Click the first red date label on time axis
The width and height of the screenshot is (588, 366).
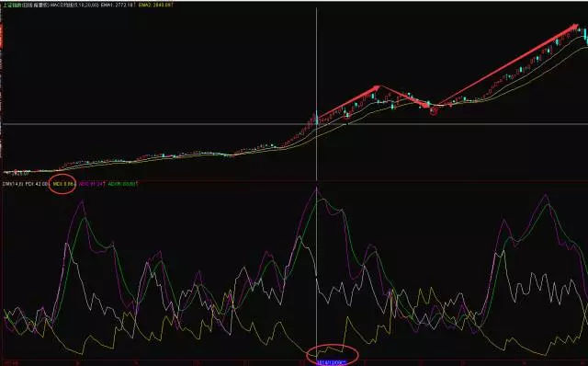[9, 363]
